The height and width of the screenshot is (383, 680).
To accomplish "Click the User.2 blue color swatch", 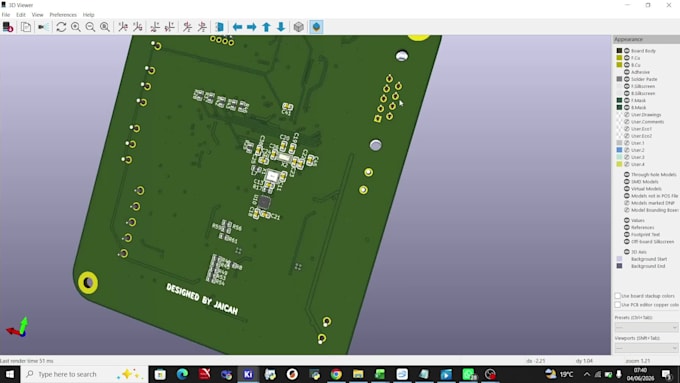I will [619, 150].
